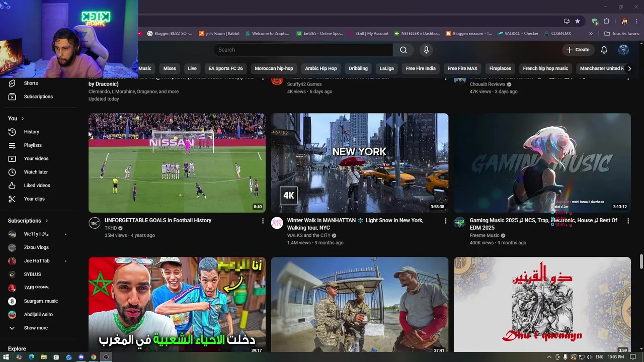Open options for UNFORGETTABLE GOALS video
The width and height of the screenshot is (644, 362).
[263, 221]
